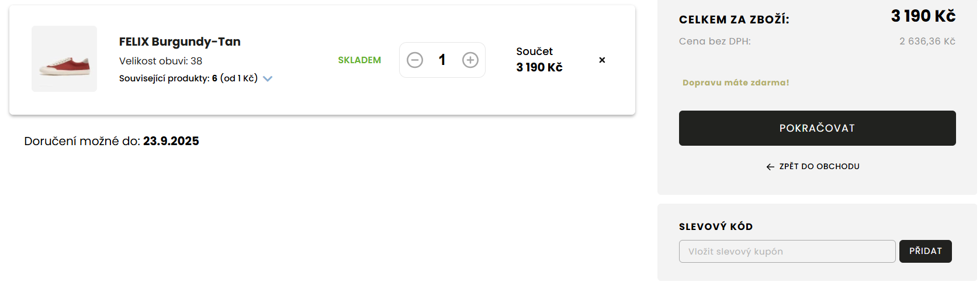Click the left arrow icon before Zpět do obchodu

[x=770, y=167]
